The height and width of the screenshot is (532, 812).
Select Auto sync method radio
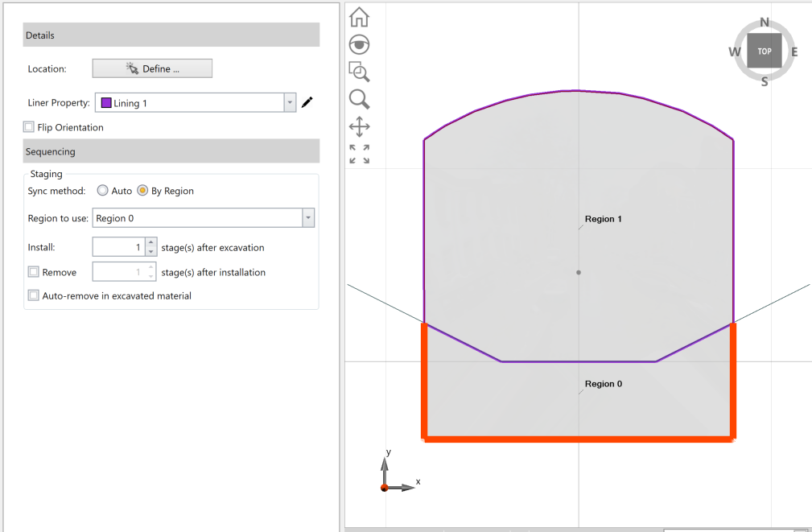(x=102, y=191)
